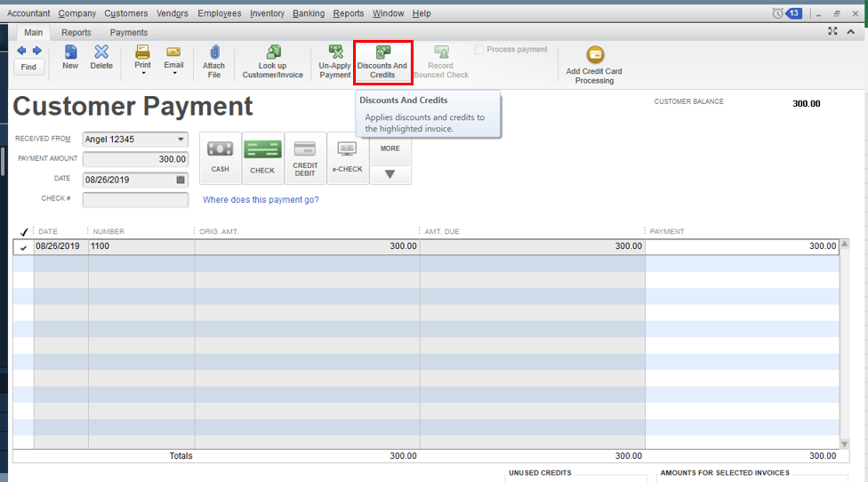This screenshot has height=482, width=868.
Task: Expand the Print dropdown arrow
Action: [x=143, y=73]
